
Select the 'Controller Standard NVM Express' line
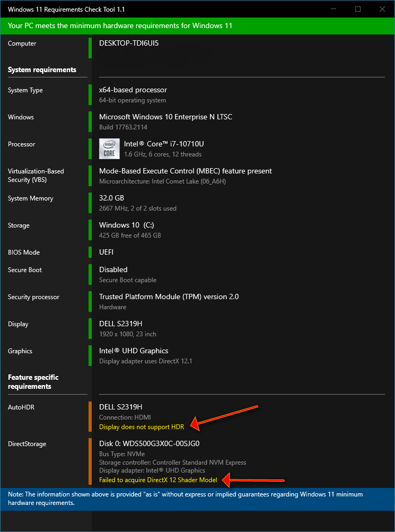tap(172, 463)
